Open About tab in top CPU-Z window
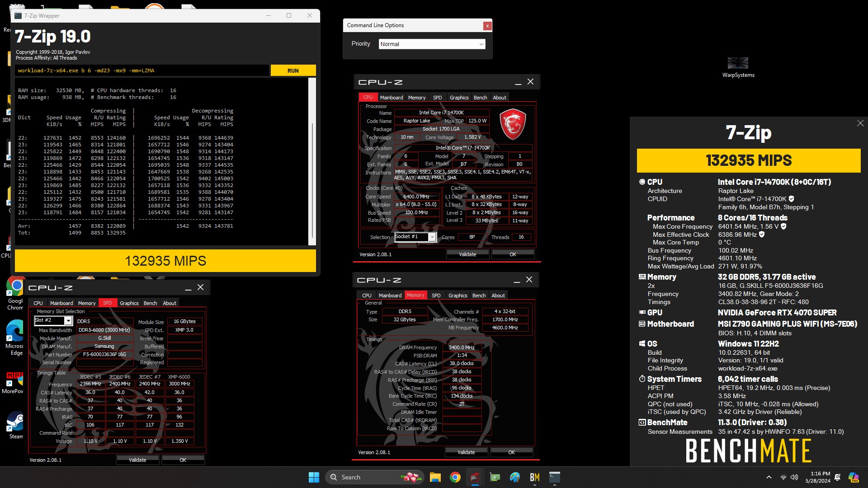The width and height of the screenshot is (868, 488). point(500,98)
